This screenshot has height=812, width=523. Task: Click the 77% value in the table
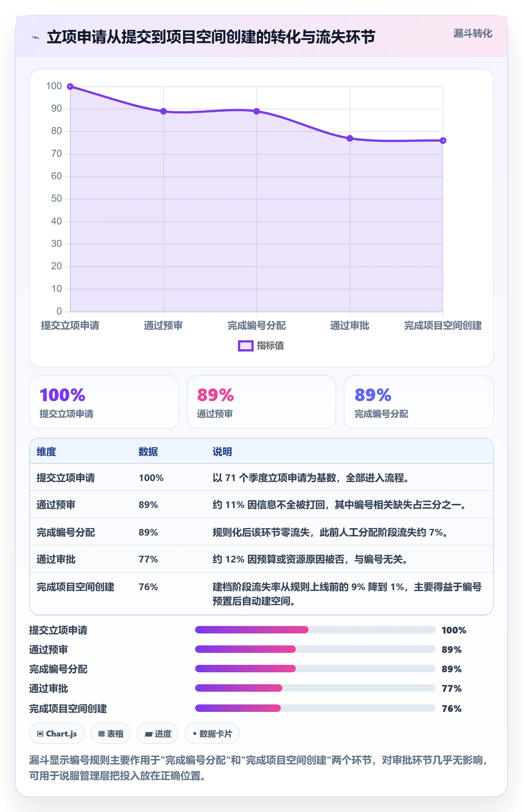[x=148, y=559]
